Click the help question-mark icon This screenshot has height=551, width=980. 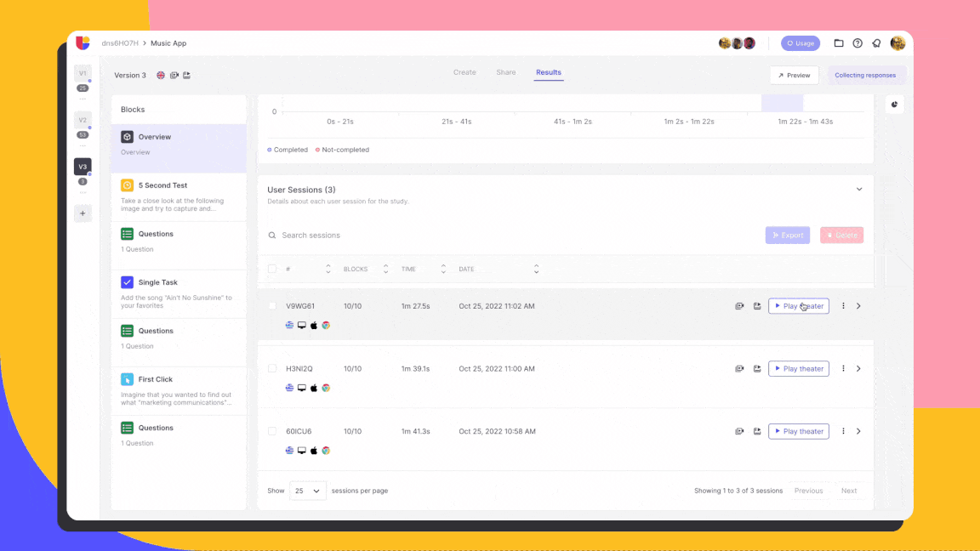tap(857, 43)
